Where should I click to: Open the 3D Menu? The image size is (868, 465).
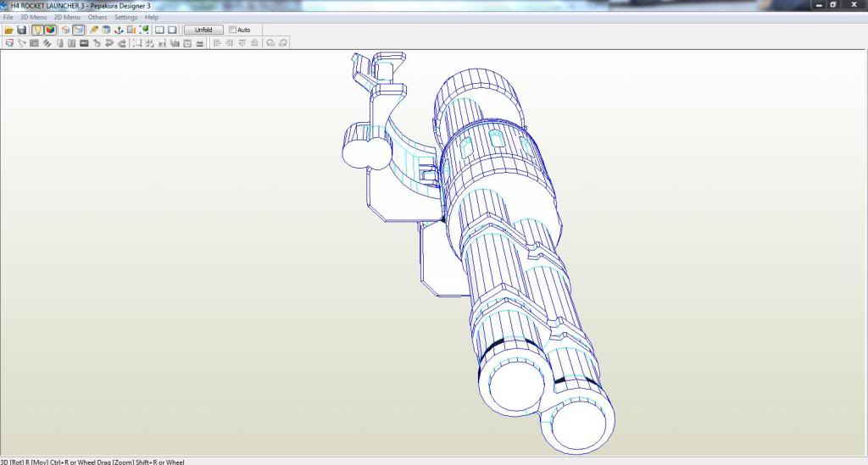(x=33, y=17)
